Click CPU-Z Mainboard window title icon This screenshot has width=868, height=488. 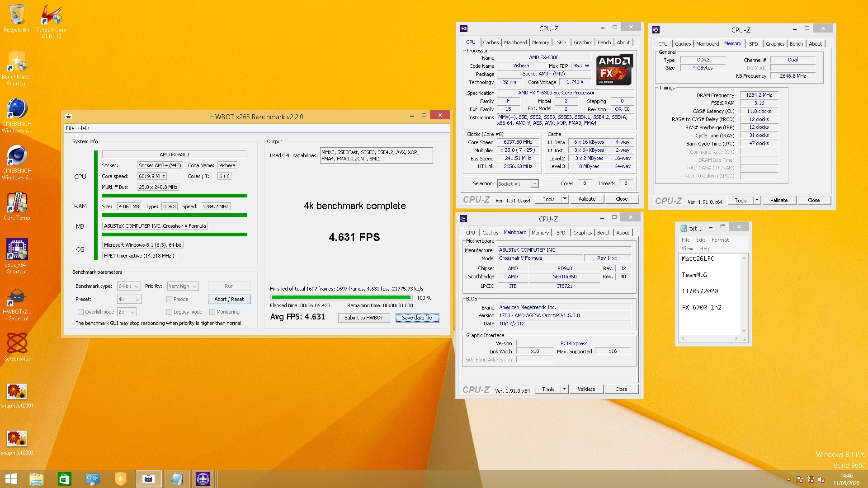coord(463,219)
